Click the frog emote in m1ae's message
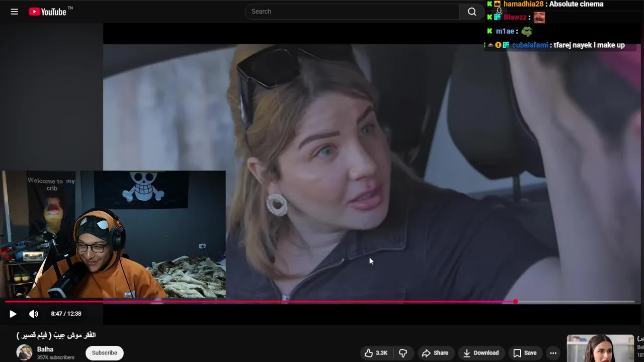Image resolution: width=644 pixels, height=362 pixels. pos(526,31)
